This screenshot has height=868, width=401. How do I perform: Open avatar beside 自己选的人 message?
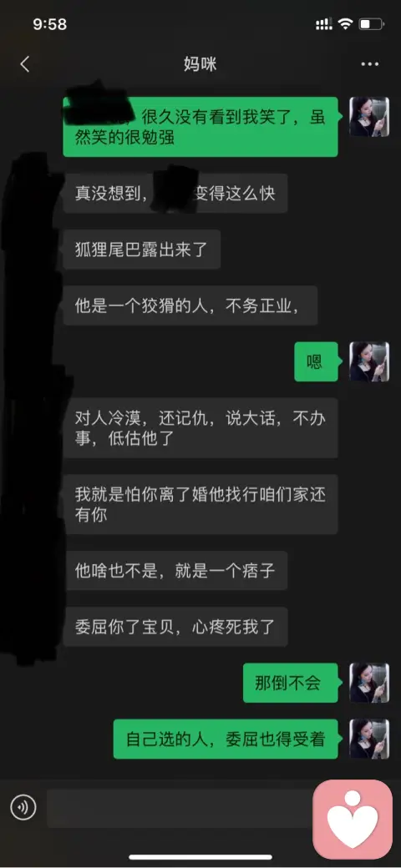[x=369, y=739]
